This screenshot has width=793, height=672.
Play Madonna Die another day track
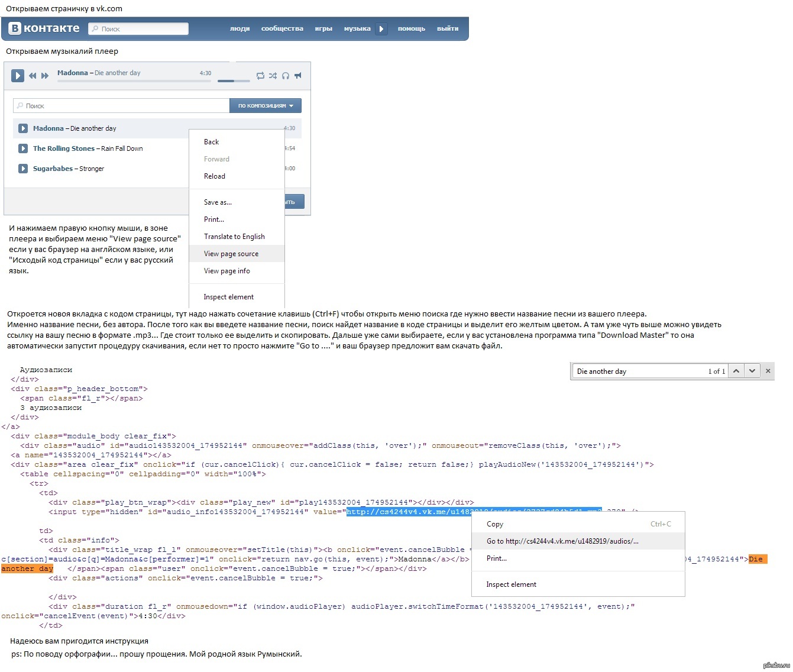(23, 128)
